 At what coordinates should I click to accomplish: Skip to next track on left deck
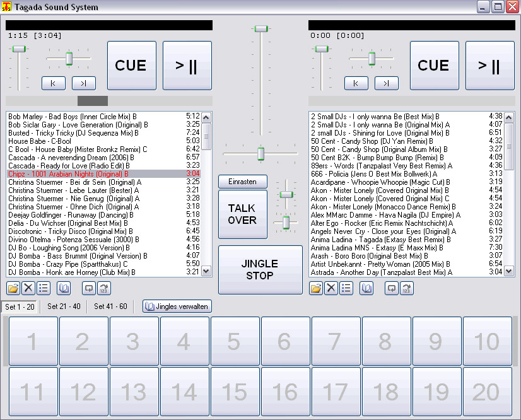(x=84, y=83)
